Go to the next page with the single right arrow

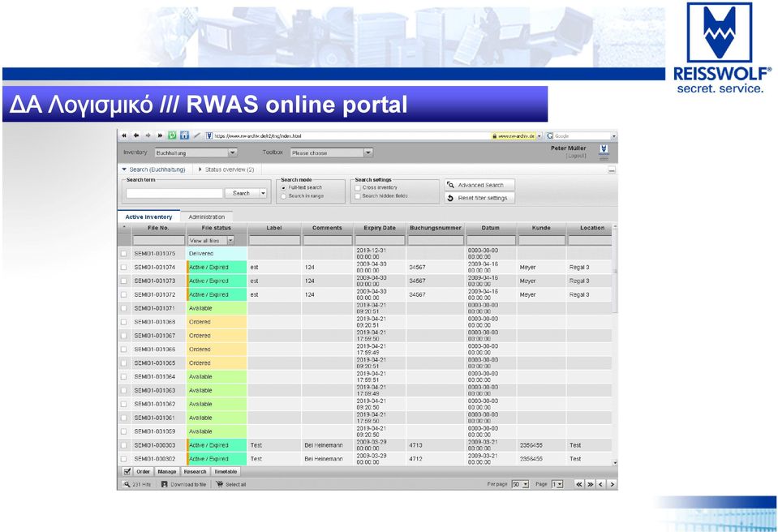click(x=613, y=484)
